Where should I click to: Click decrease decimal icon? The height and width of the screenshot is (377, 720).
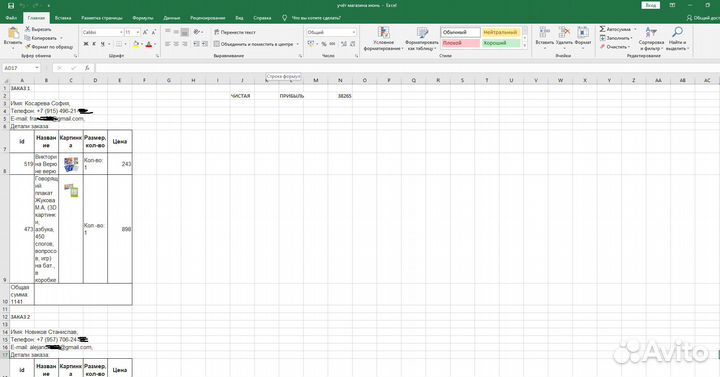[x=352, y=44]
